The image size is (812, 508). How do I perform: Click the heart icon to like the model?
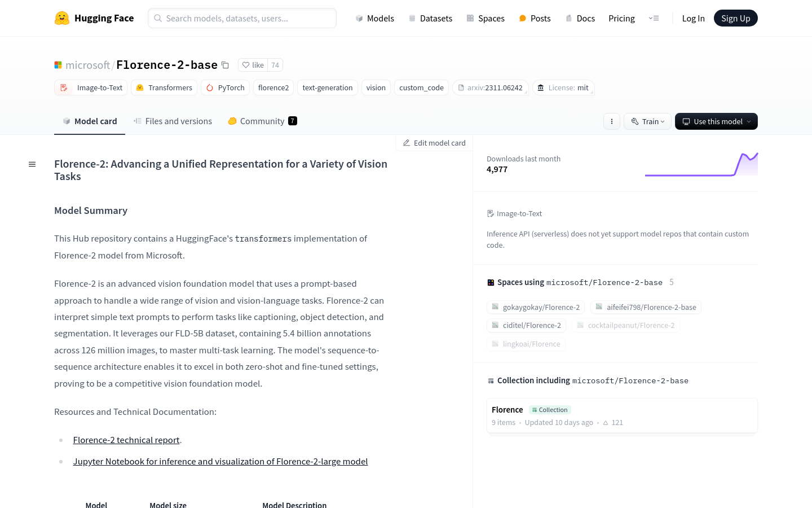click(x=245, y=65)
